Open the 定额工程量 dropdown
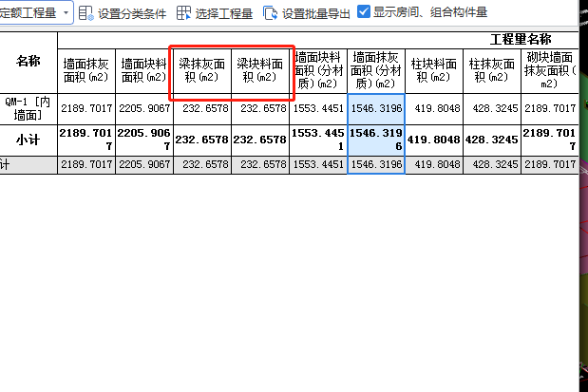 coord(66,12)
